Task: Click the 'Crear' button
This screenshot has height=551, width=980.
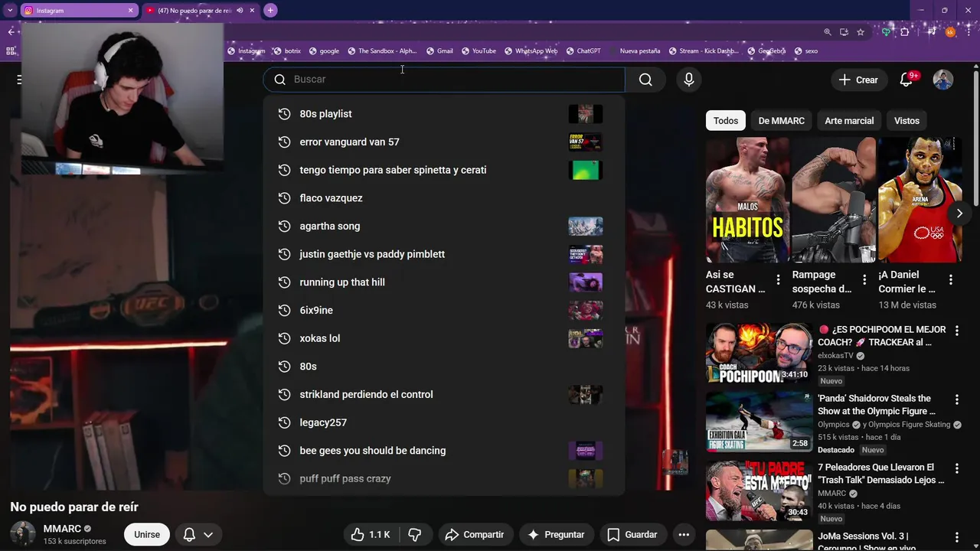Action: 858,80
